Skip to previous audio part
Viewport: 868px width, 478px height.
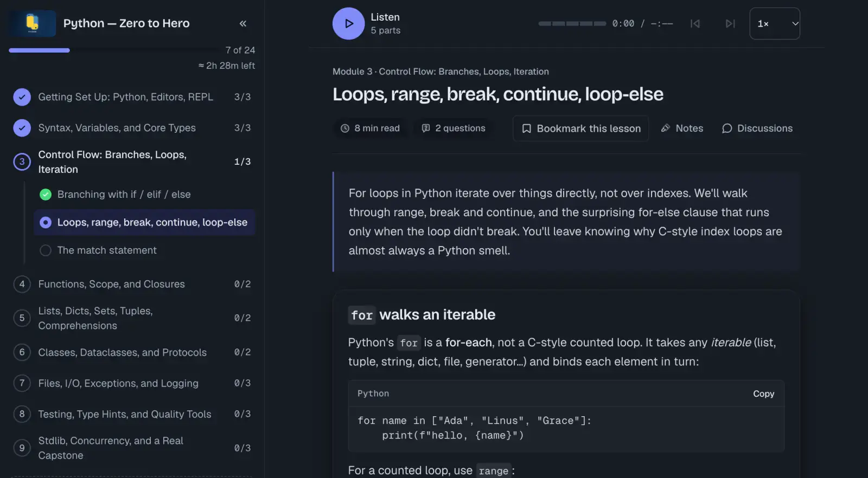pyautogui.click(x=695, y=23)
